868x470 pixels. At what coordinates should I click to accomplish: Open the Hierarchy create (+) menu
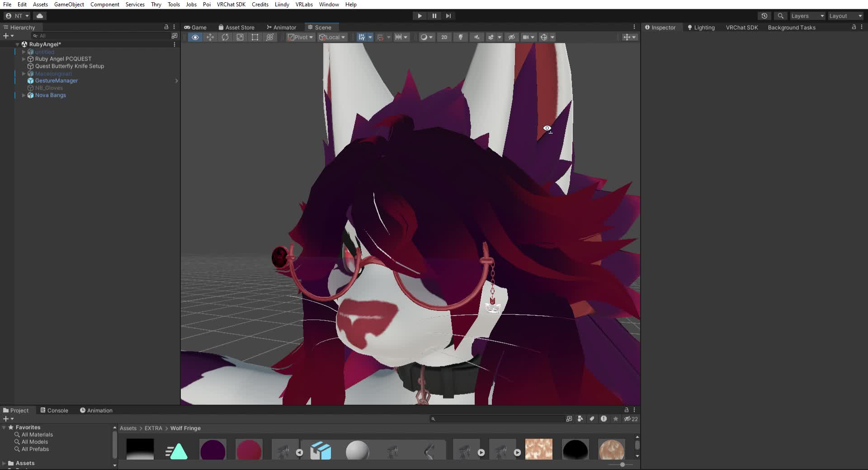tap(8, 36)
